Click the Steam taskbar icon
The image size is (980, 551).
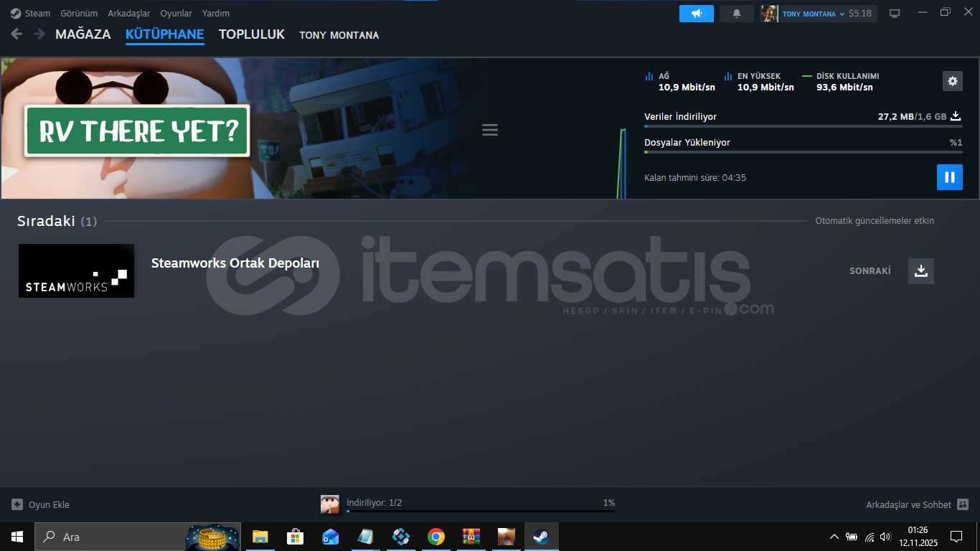coord(541,537)
